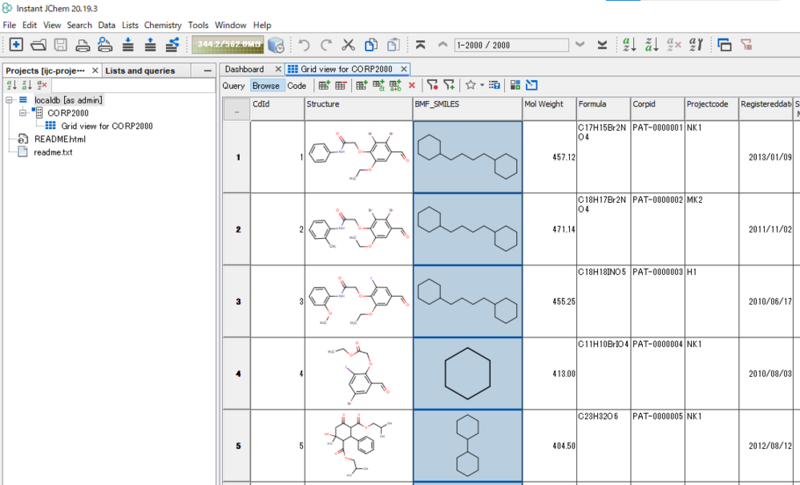Go to next record page
This screenshot has height=485, width=800.
click(x=580, y=45)
